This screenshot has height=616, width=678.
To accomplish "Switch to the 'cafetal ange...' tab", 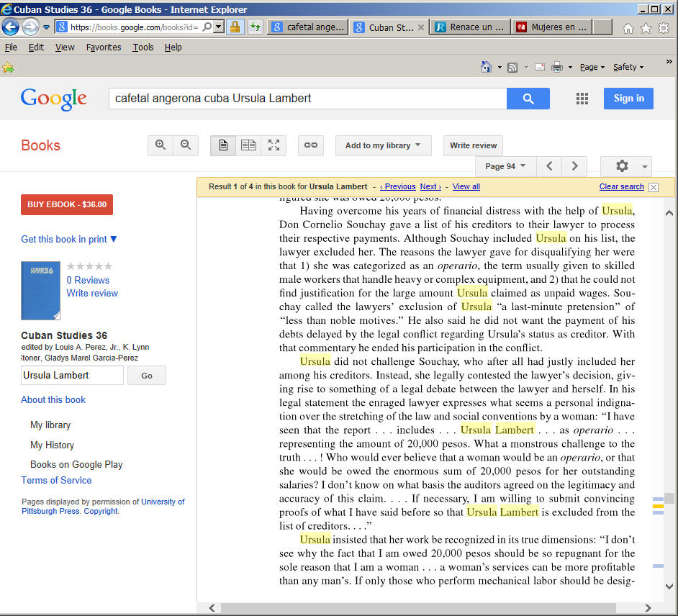I will click(x=308, y=27).
